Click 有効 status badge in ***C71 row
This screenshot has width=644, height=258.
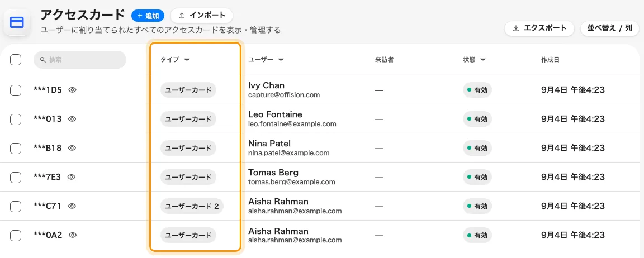pos(477,206)
